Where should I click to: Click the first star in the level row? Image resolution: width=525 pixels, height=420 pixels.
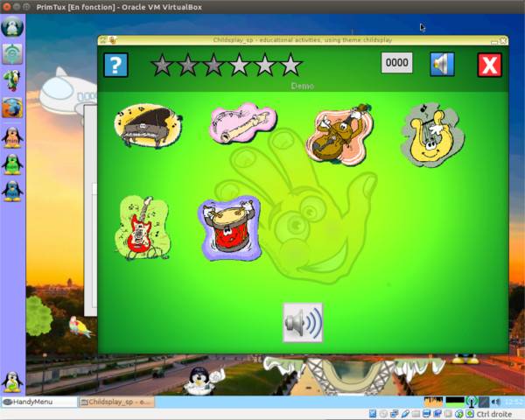(163, 65)
